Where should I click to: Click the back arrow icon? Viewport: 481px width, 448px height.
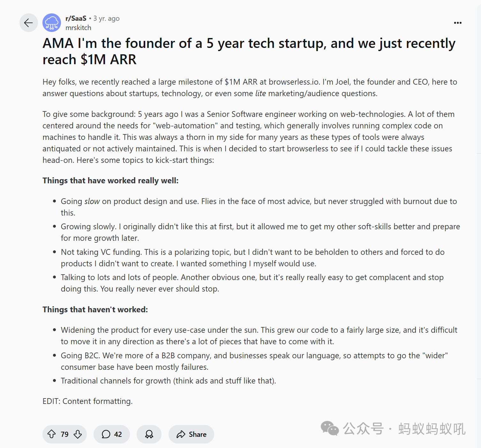click(28, 23)
